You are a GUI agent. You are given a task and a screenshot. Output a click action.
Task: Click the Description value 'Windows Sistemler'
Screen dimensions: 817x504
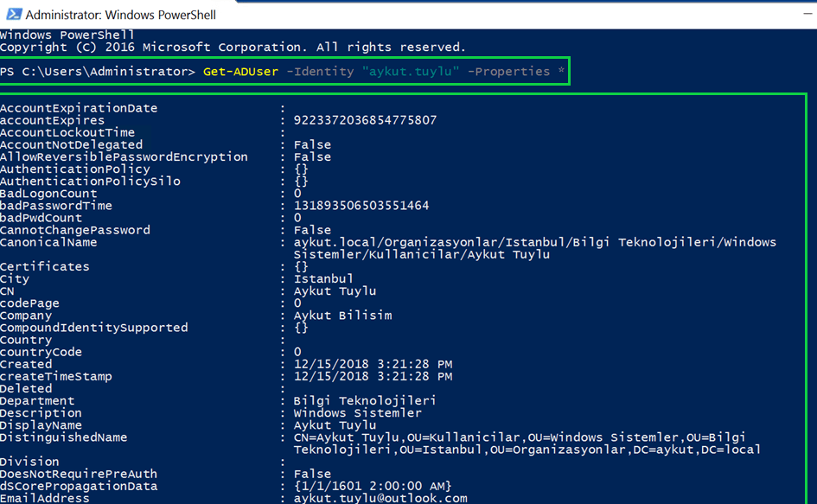[x=358, y=412]
